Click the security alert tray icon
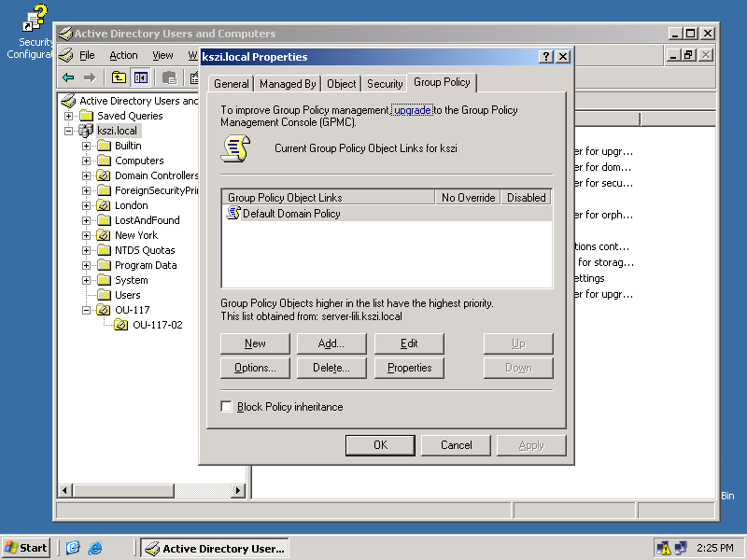 pyautogui.click(x=664, y=548)
